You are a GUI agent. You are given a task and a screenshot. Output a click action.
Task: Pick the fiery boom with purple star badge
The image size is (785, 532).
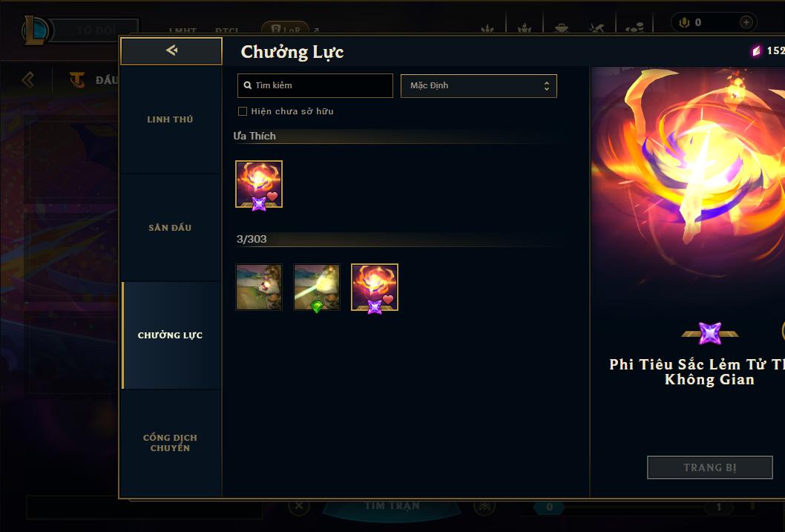[x=375, y=287]
